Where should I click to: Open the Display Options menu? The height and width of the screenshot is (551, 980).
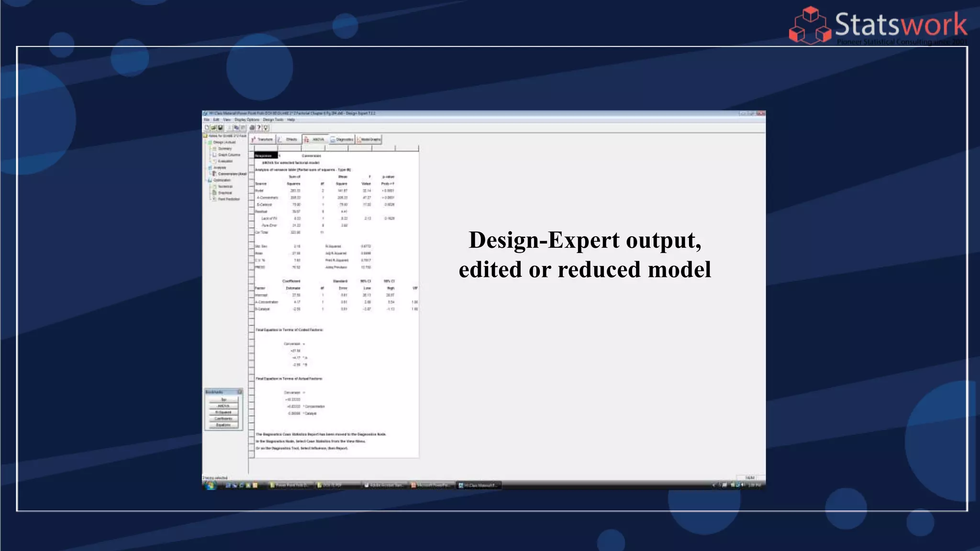click(x=247, y=120)
